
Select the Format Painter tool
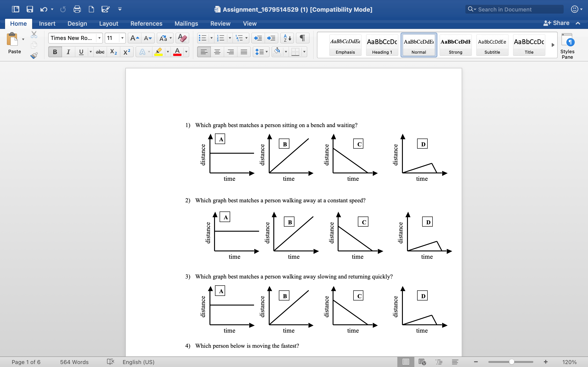(x=34, y=55)
